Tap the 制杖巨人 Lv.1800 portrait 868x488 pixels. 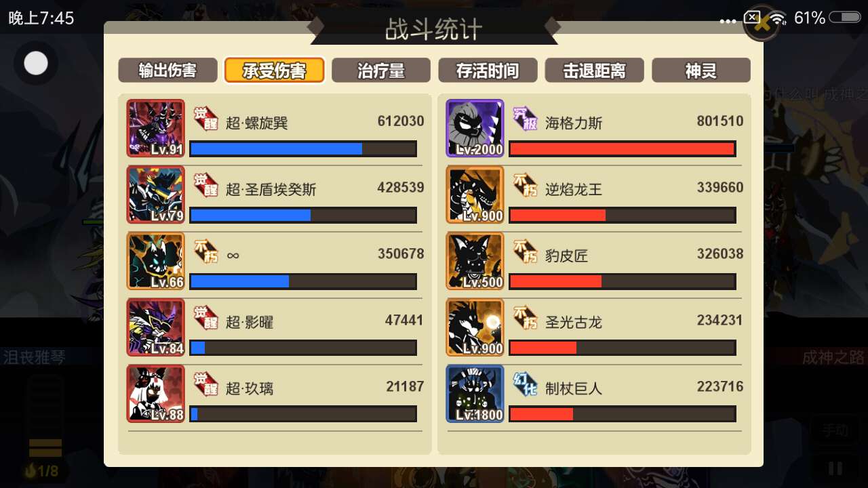pyautogui.click(x=475, y=394)
